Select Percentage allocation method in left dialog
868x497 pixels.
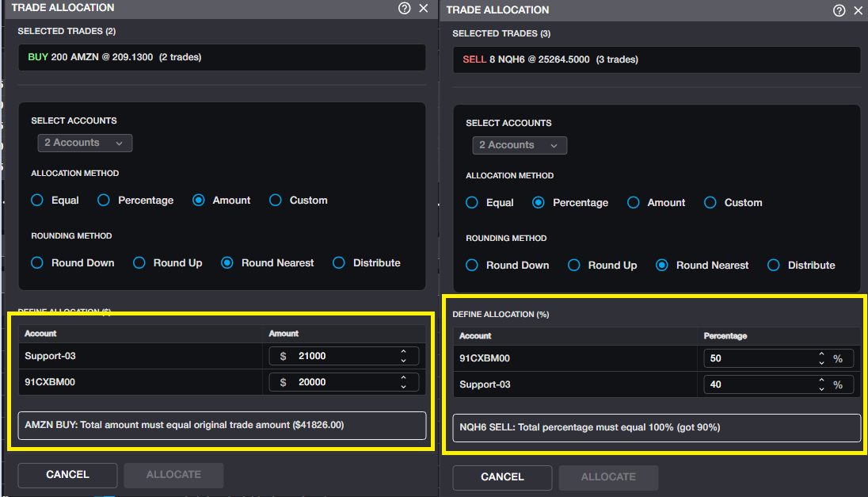[x=104, y=201]
